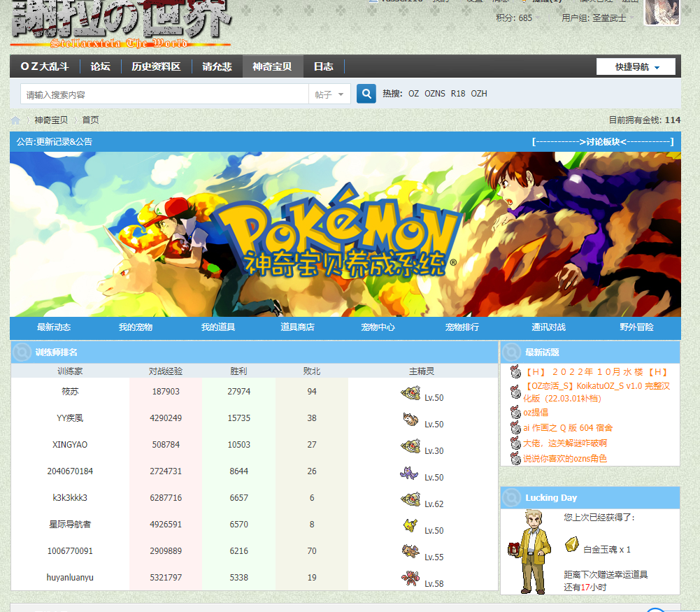Click trainer name huyanluanyu

coord(70,577)
